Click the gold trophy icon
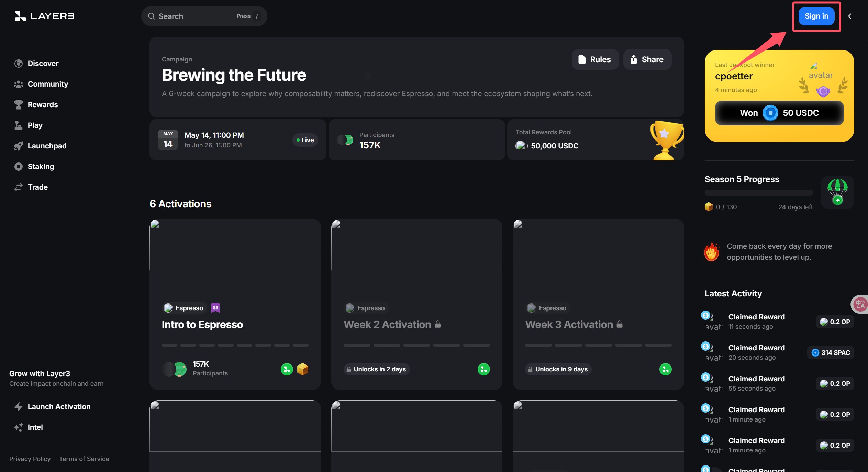The image size is (868, 472). coord(667,140)
